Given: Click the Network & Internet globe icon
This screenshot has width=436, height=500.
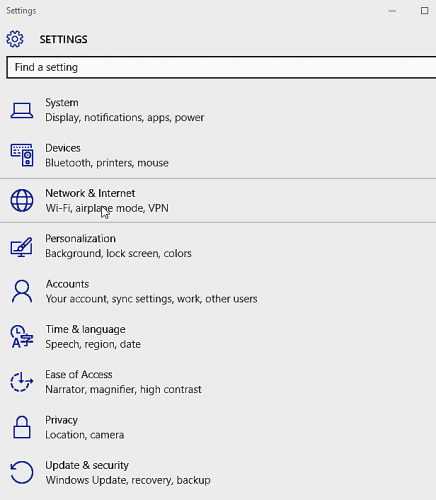Looking at the screenshot, I should coord(22,201).
